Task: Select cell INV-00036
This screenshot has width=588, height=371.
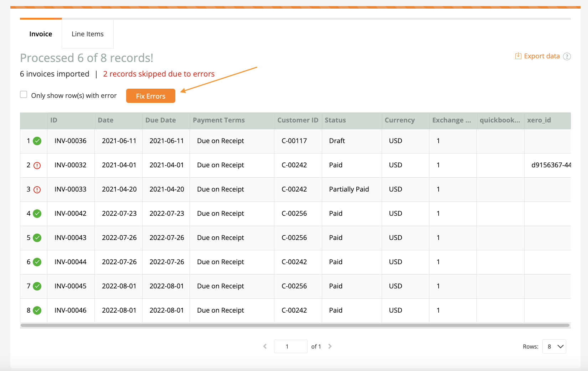Action: (x=71, y=141)
